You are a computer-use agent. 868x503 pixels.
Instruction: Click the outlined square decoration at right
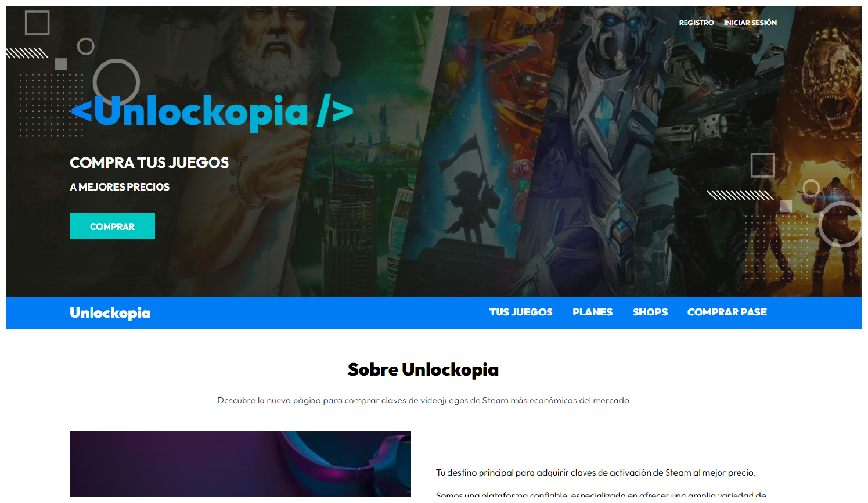pos(762,166)
